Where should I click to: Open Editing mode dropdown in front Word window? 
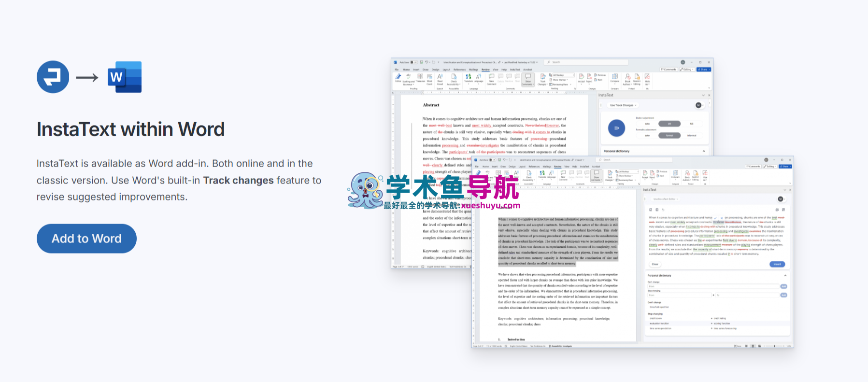tap(770, 167)
